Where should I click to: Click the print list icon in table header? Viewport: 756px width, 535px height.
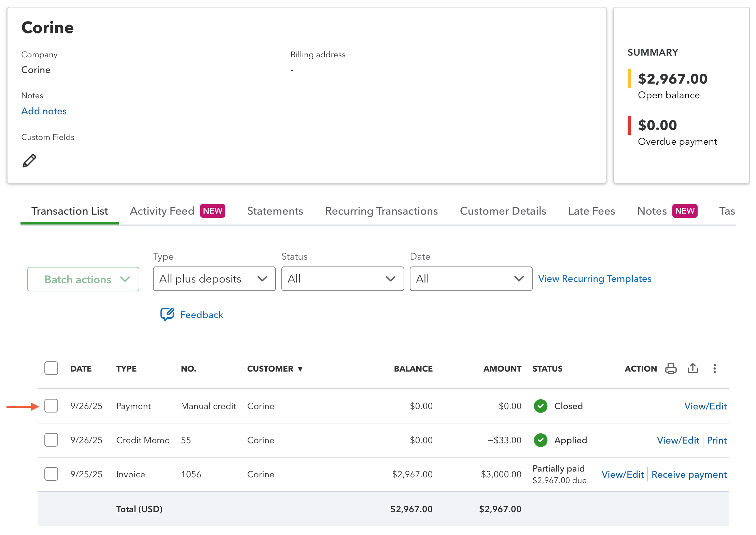pyautogui.click(x=671, y=368)
